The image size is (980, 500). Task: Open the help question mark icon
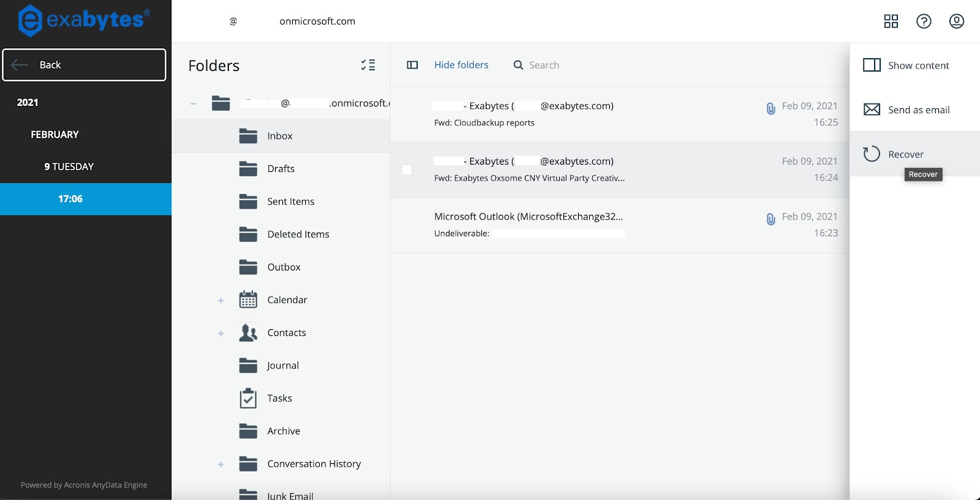pos(924,21)
